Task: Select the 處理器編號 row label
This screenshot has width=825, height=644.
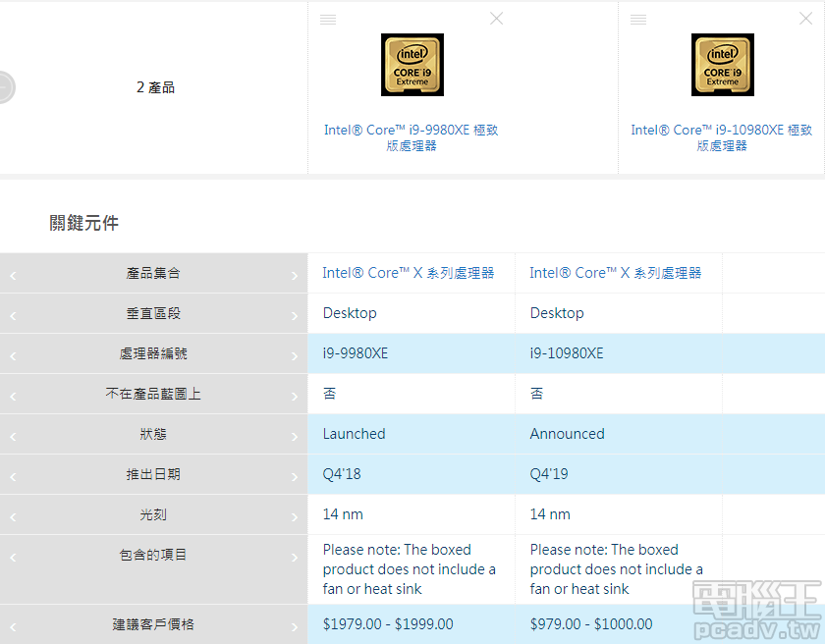Action: (153, 353)
